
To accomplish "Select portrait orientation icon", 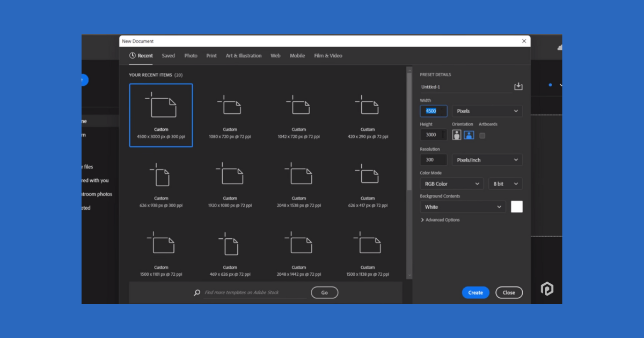I will coord(457,135).
